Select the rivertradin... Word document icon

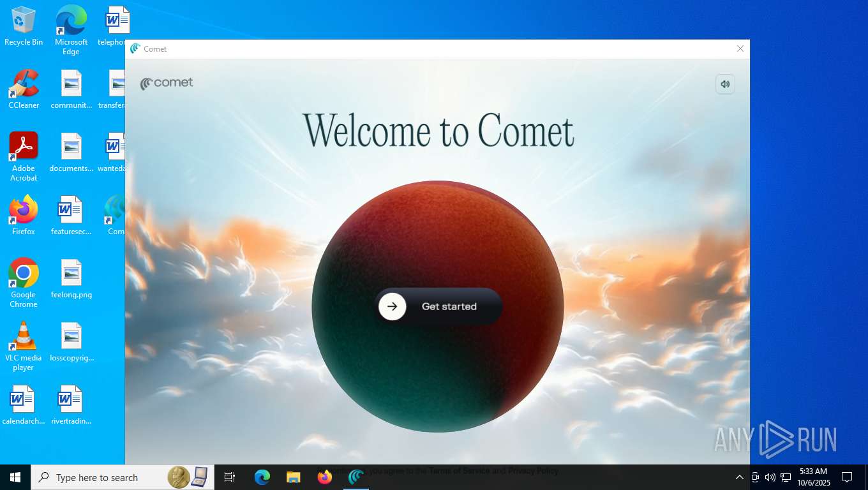click(x=71, y=405)
